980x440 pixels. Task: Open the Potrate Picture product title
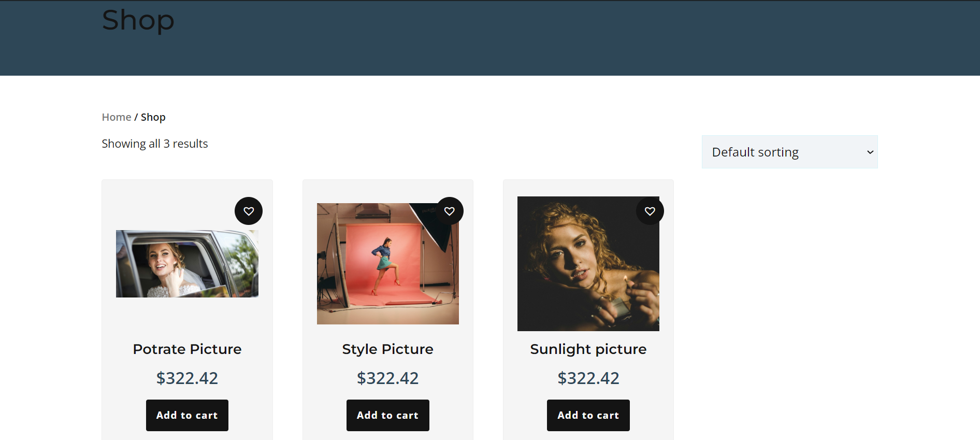(187, 349)
